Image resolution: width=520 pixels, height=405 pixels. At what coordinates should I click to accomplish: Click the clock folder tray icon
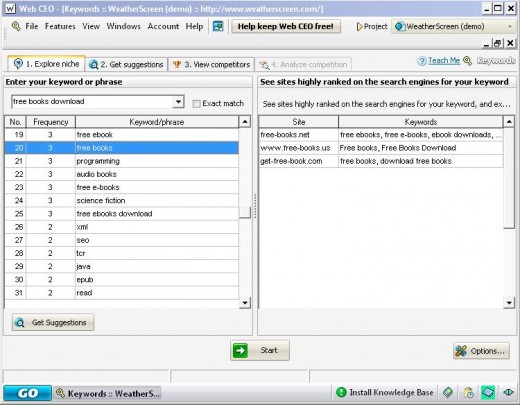tap(469, 393)
